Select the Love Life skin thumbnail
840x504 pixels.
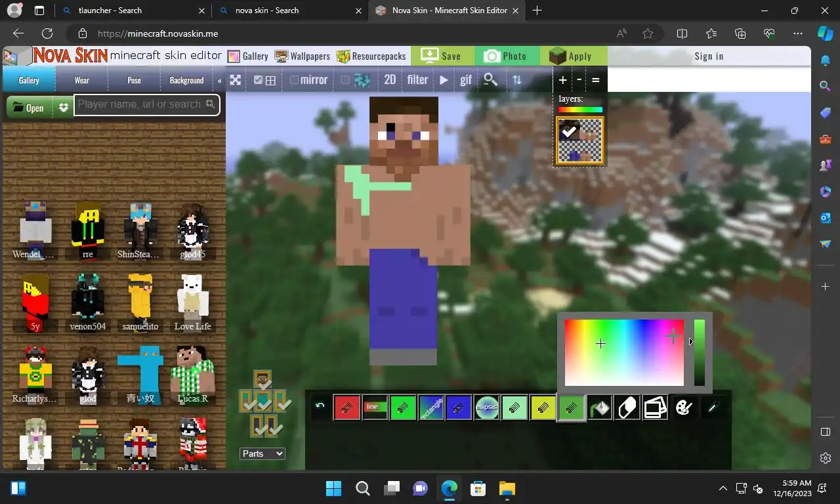click(193, 302)
